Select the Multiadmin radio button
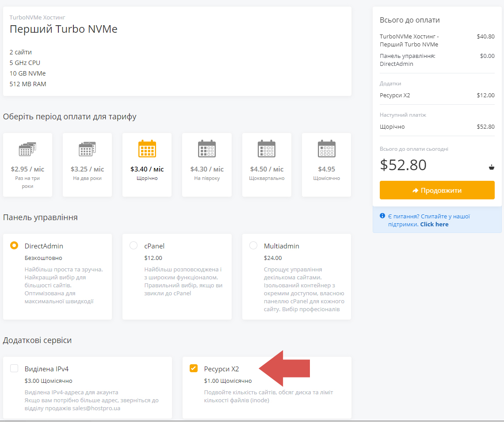Viewport: 504px width, 431px height. click(253, 245)
